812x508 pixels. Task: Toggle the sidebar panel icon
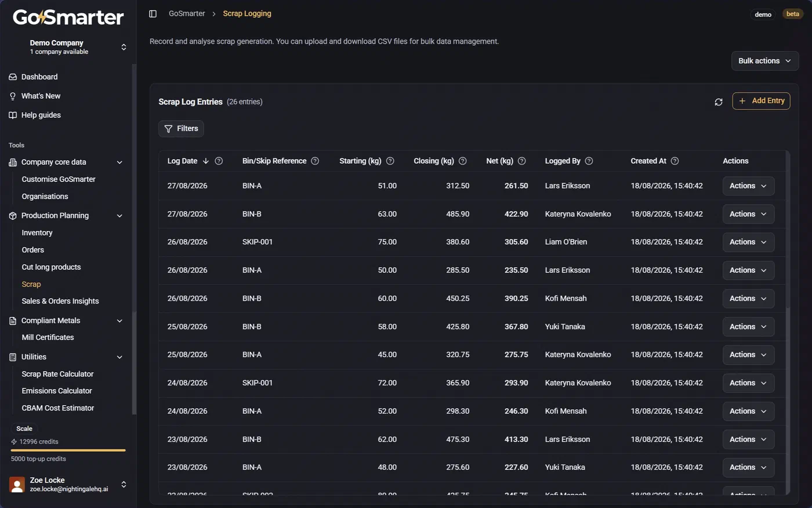point(153,13)
